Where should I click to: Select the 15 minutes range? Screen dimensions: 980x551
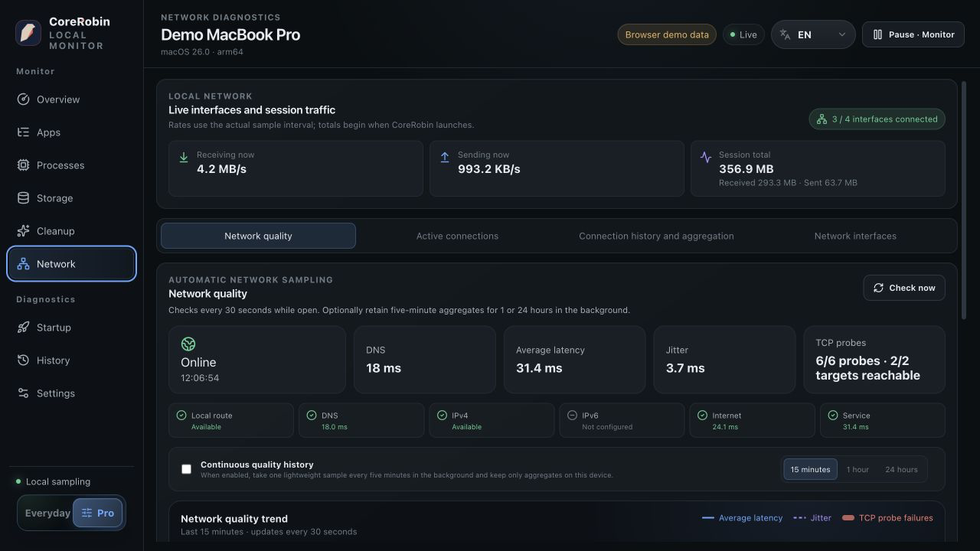click(810, 469)
